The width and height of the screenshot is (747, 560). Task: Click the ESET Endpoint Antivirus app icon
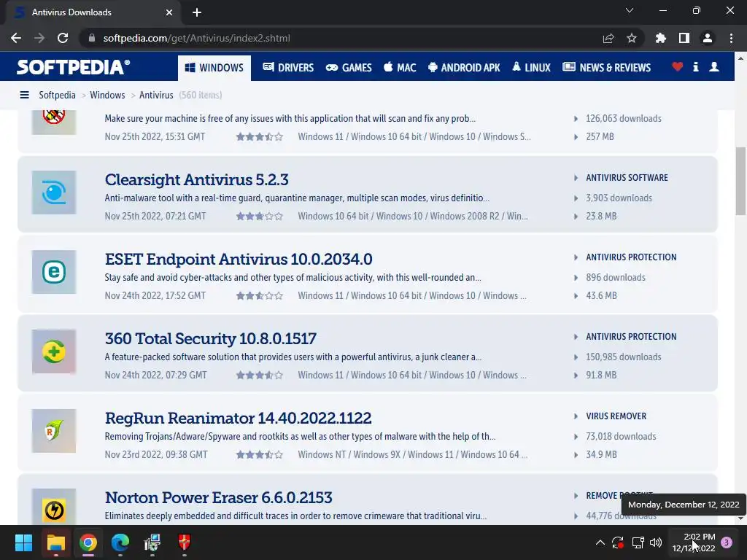pyautogui.click(x=54, y=272)
